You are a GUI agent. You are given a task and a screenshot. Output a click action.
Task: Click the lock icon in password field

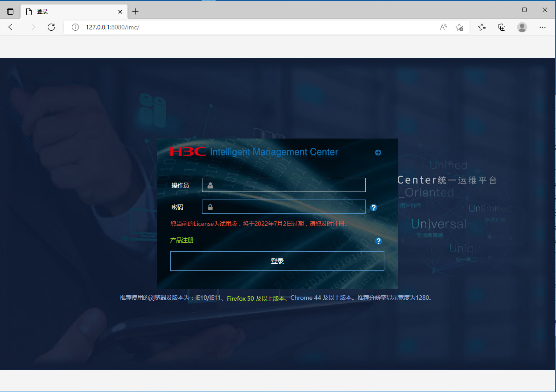pyautogui.click(x=210, y=207)
